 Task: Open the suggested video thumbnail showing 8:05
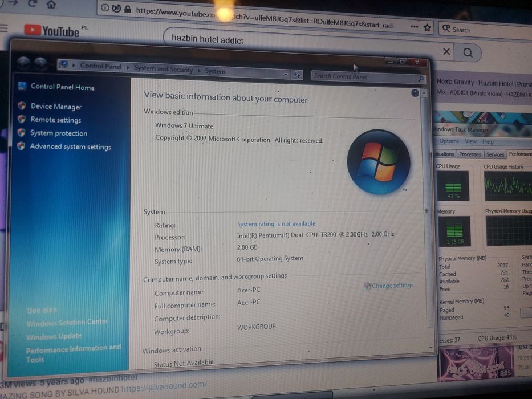point(477,364)
